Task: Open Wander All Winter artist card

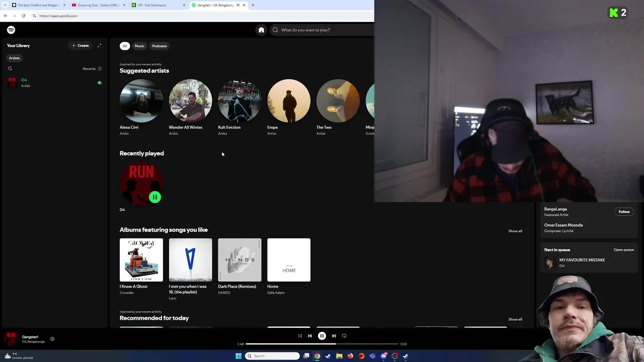Action: pyautogui.click(x=190, y=107)
